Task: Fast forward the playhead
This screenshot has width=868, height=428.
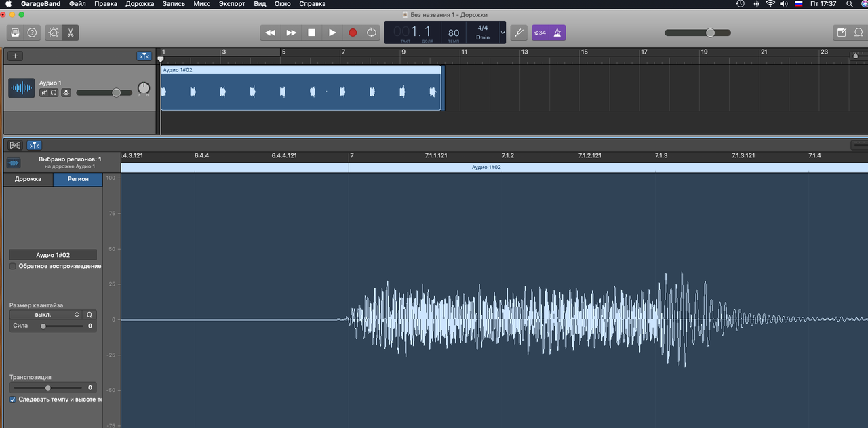Action: pos(291,33)
